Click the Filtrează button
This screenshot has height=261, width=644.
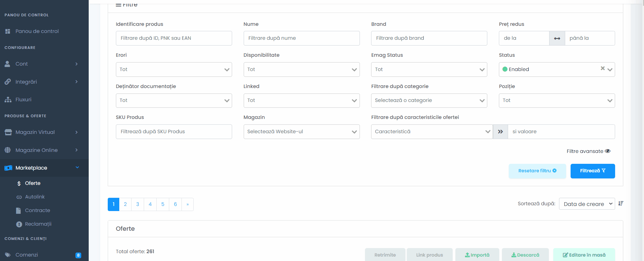[593, 171]
